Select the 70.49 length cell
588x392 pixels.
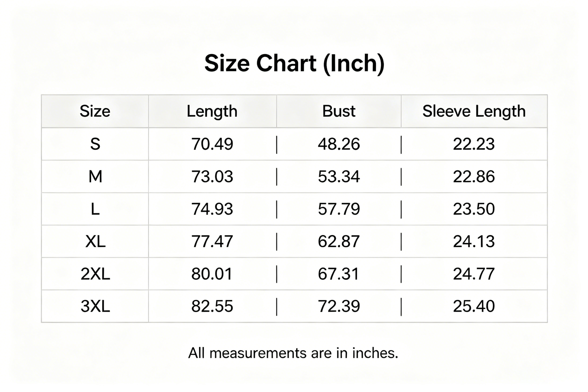(x=212, y=144)
